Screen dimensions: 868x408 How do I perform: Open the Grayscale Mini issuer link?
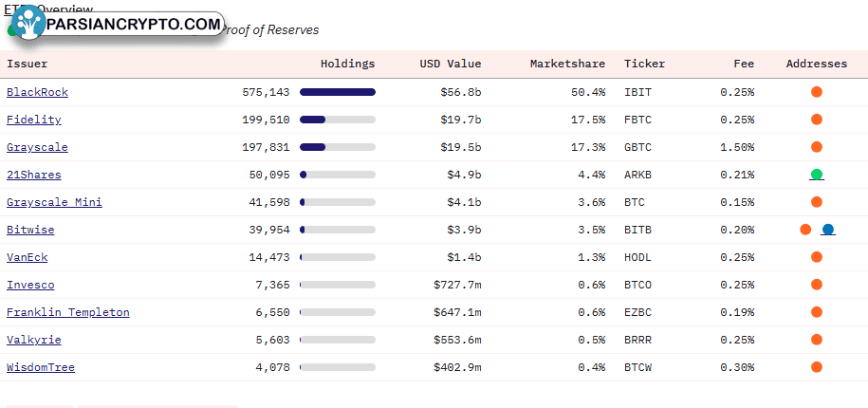54,202
